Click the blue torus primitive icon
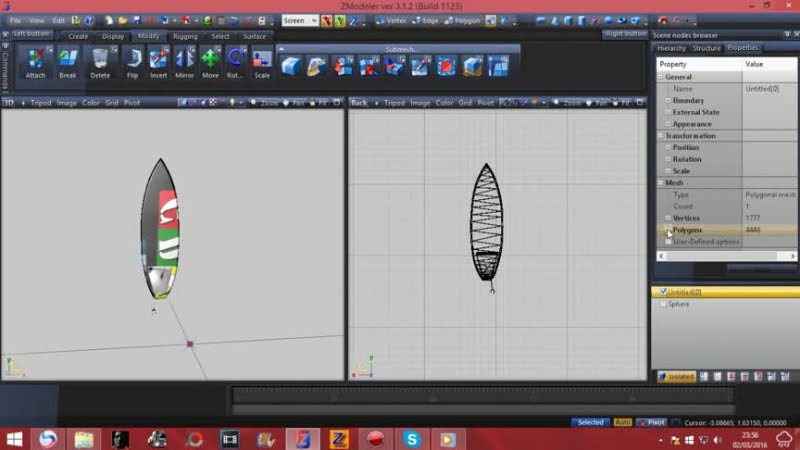The height and width of the screenshot is (450, 800). [x=621, y=20]
